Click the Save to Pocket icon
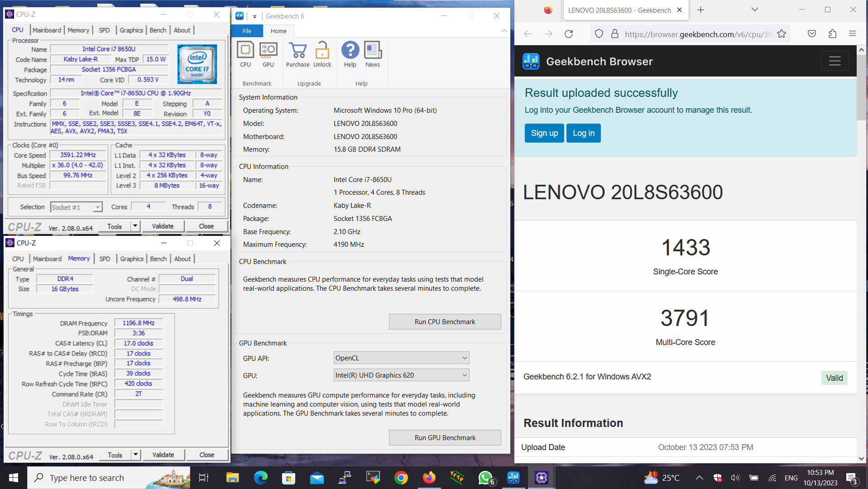Screen dimensions: 868x489 pyautogui.click(x=812, y=34)
